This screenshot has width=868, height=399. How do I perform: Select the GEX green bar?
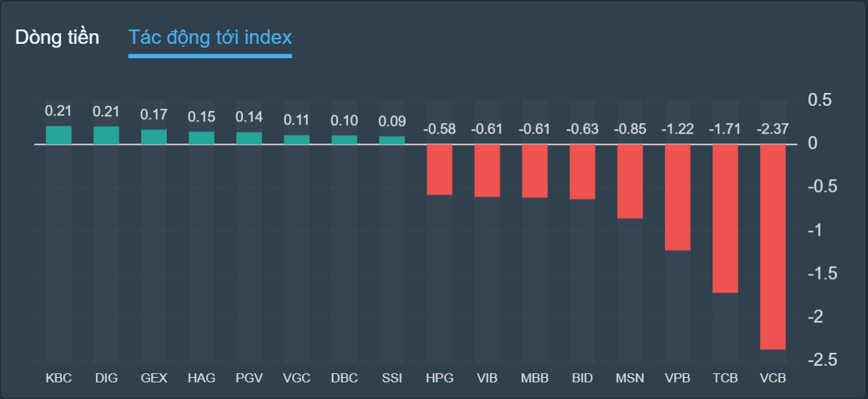coord(154,137)
